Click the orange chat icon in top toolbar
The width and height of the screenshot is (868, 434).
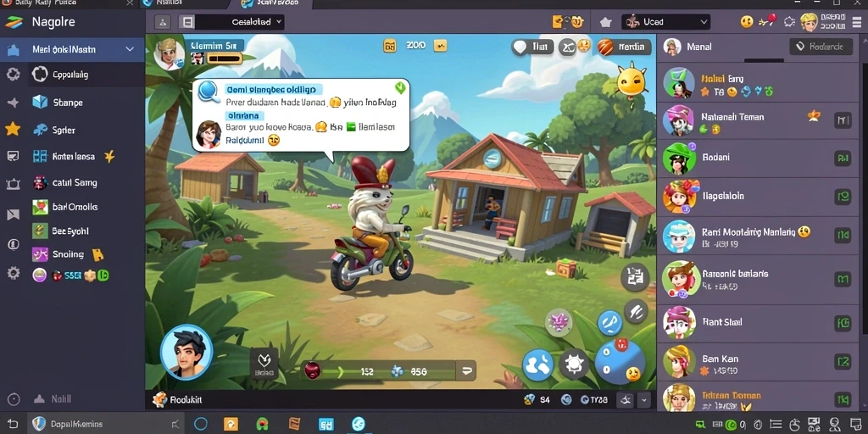pos(559,22)
